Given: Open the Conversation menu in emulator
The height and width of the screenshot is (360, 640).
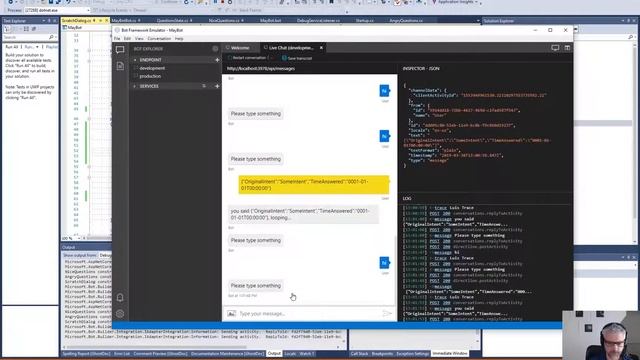Looking at the screenshot, I should tap(159, 38).
